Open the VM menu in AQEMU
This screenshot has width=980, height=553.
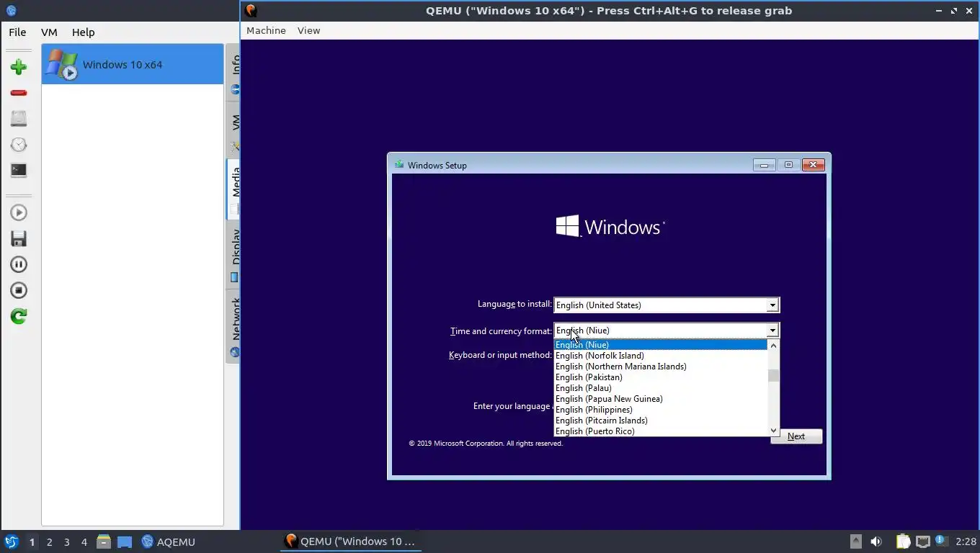49,32
